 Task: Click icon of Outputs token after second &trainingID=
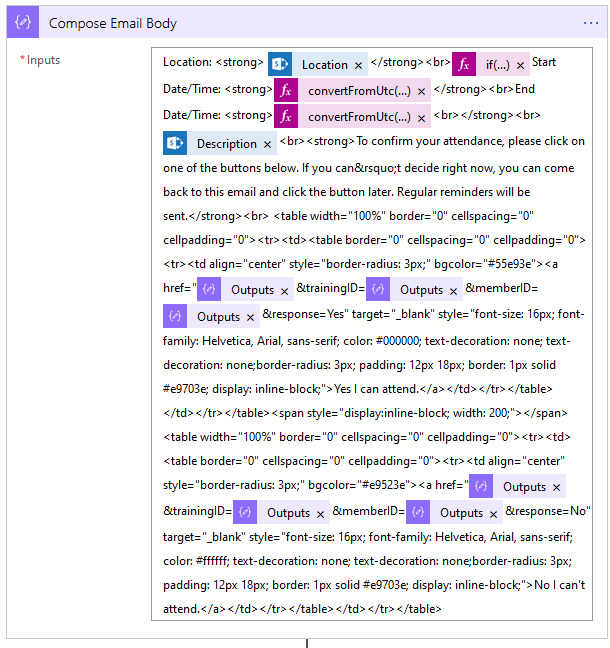(x=245, y=513)
